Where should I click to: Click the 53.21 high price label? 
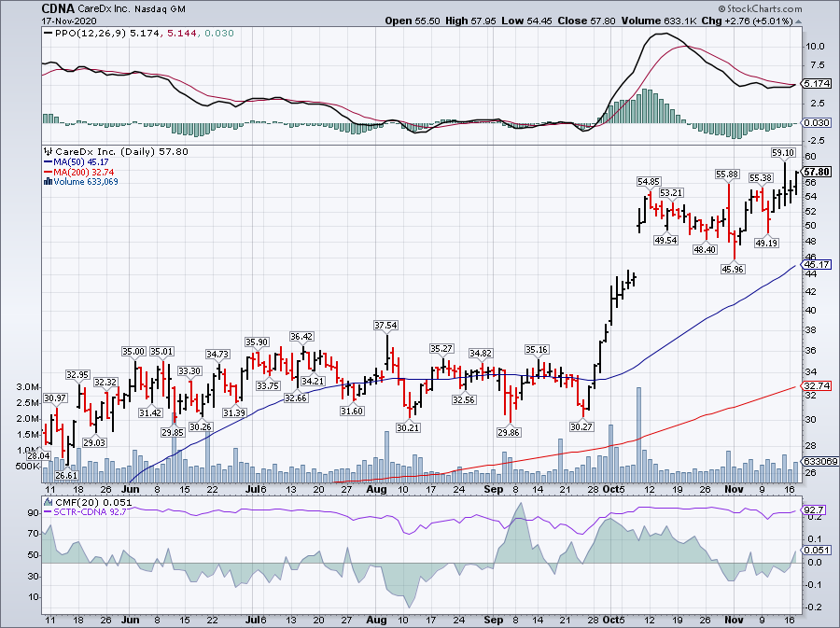coord(671,193)
